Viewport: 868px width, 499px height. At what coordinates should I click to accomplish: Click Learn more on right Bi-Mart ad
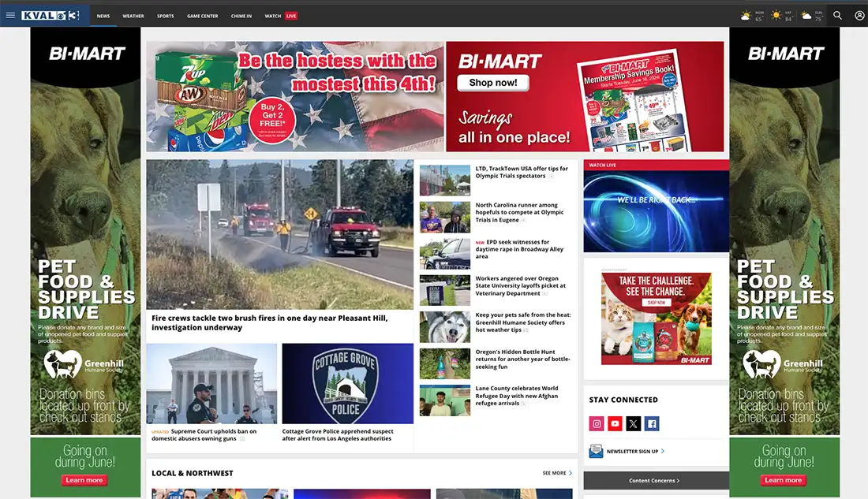(x=783, y=480)
